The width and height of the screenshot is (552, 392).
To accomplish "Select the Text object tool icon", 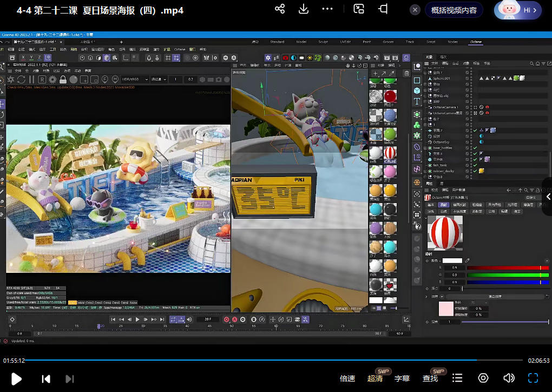I will tap(417, 101).
